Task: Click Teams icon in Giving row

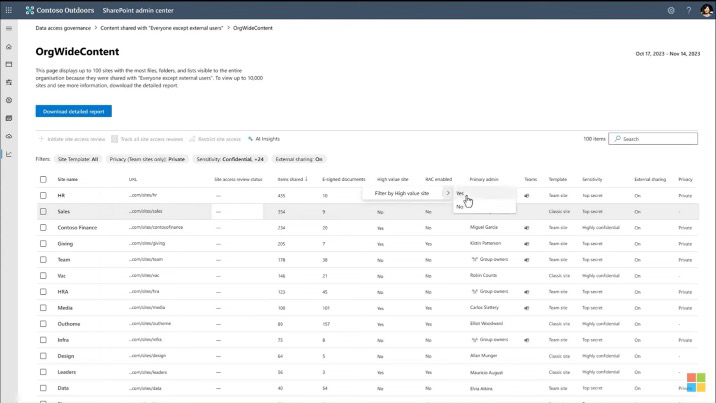Action: pos(526,244)
